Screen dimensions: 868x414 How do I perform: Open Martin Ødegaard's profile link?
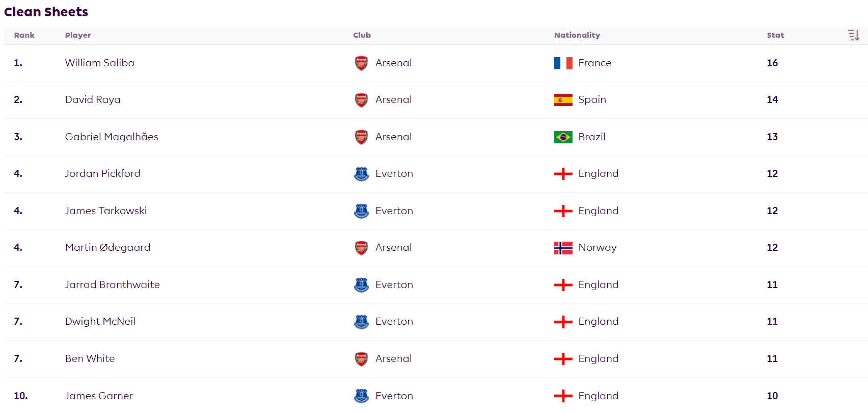click(107, 247)
